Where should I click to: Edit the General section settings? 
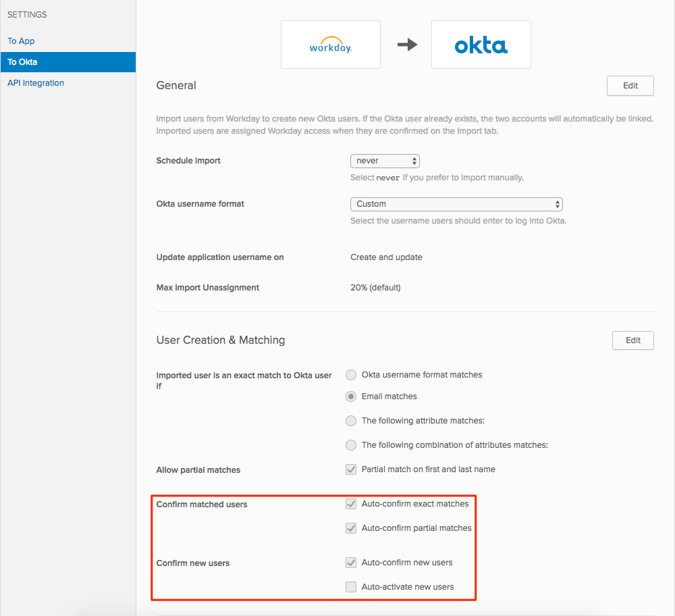(630, 86)
